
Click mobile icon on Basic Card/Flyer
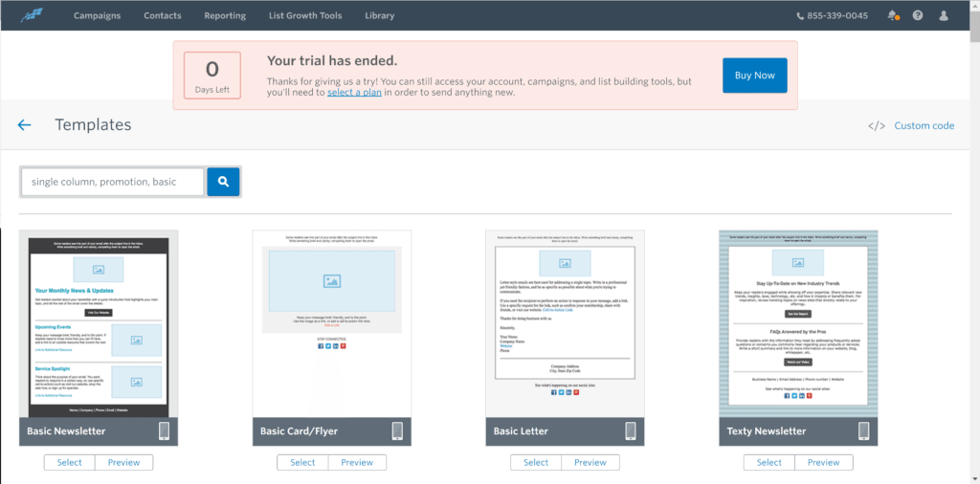click(x=397, y=431)
